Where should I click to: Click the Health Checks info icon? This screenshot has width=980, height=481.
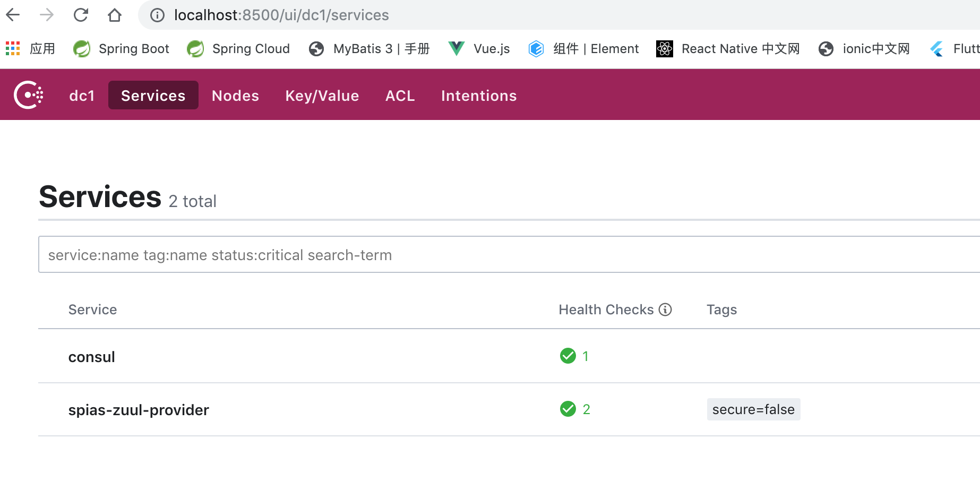tap(665, 310)
